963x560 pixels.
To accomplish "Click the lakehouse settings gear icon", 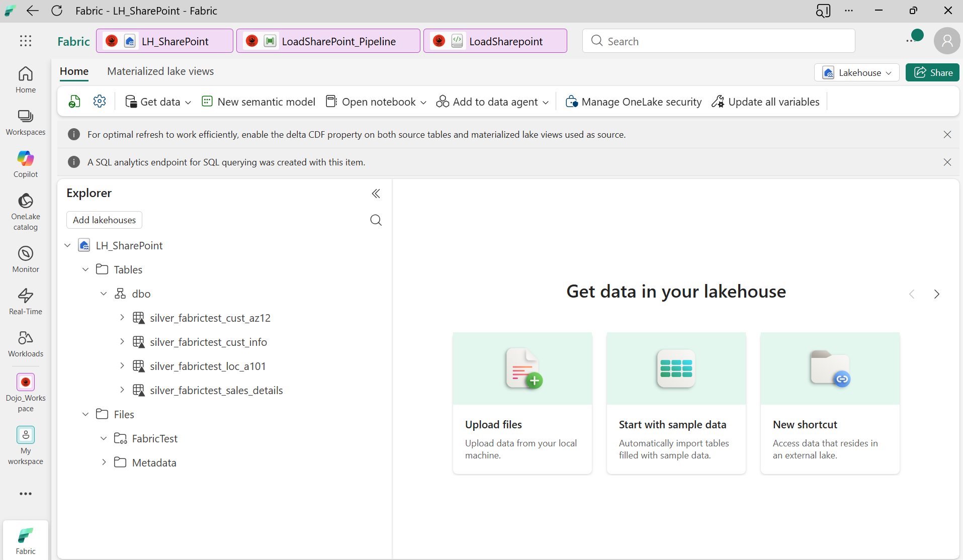I will 100,102.
